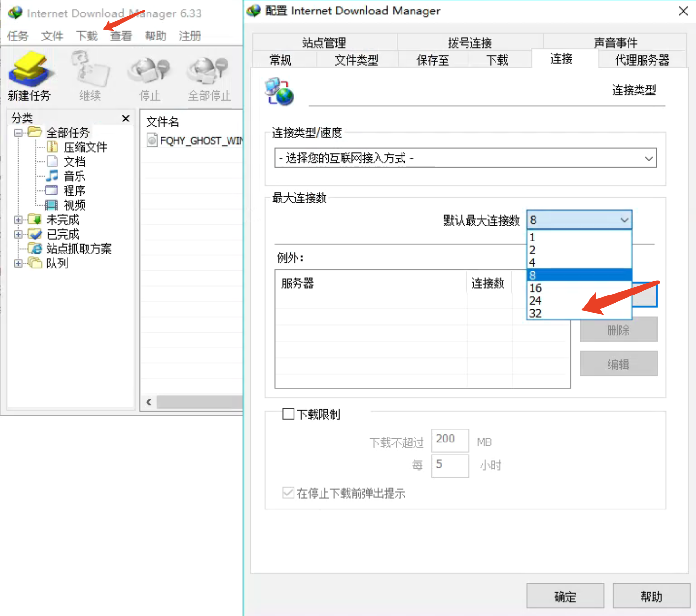Click the 每 5 小时 field

coord(450,466)
